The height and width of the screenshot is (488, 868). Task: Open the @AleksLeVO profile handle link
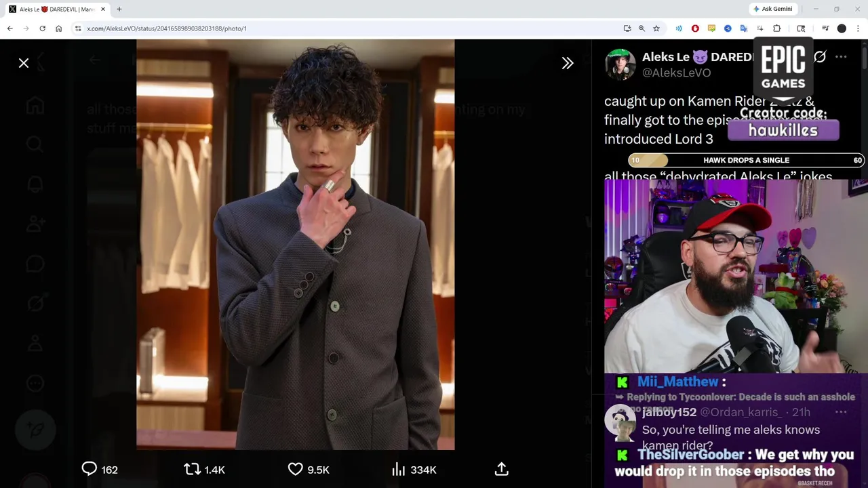677,73
